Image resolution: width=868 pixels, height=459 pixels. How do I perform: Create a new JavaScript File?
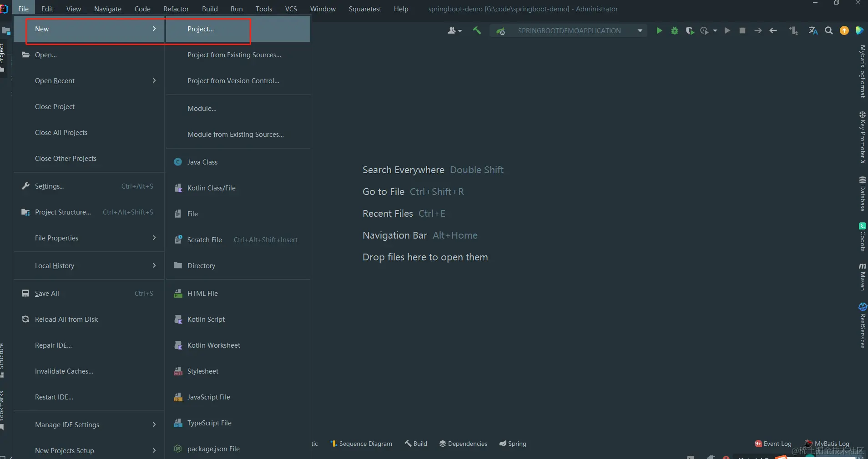tap(238, 397)
